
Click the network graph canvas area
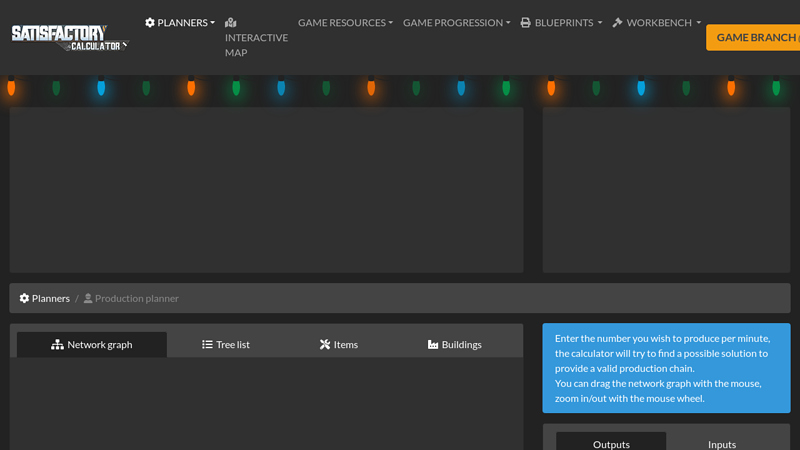266,403
